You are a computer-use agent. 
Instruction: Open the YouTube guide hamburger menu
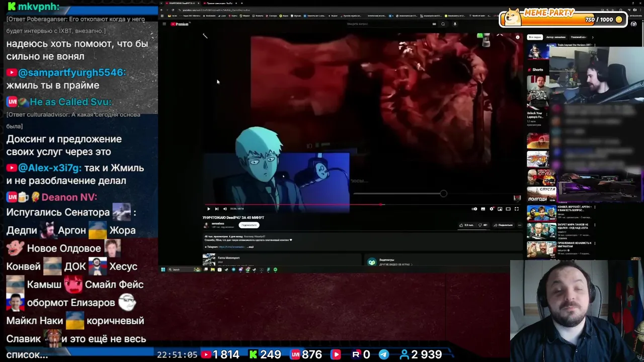click(164, 24)
